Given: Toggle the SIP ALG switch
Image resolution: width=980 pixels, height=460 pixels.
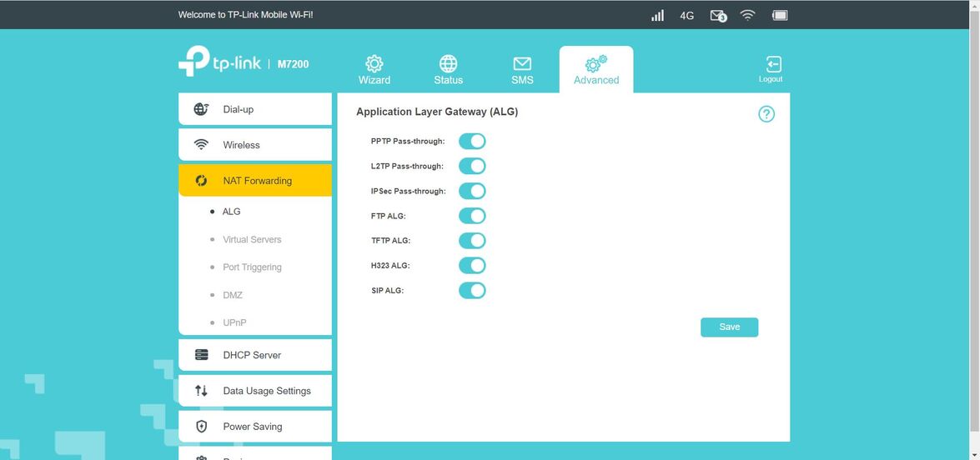Looking at the screenshot, I should tap(472, 291).
